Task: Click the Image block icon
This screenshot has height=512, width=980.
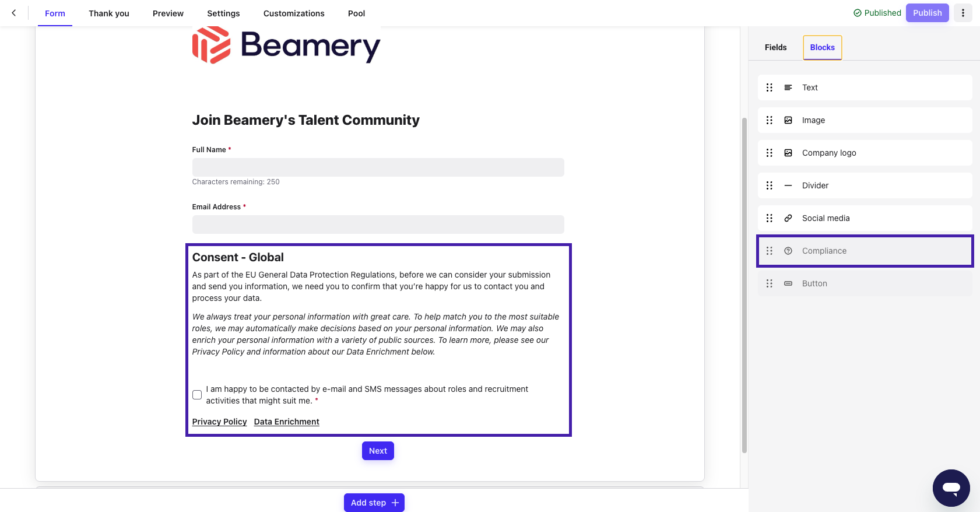Action: point(788,120)
